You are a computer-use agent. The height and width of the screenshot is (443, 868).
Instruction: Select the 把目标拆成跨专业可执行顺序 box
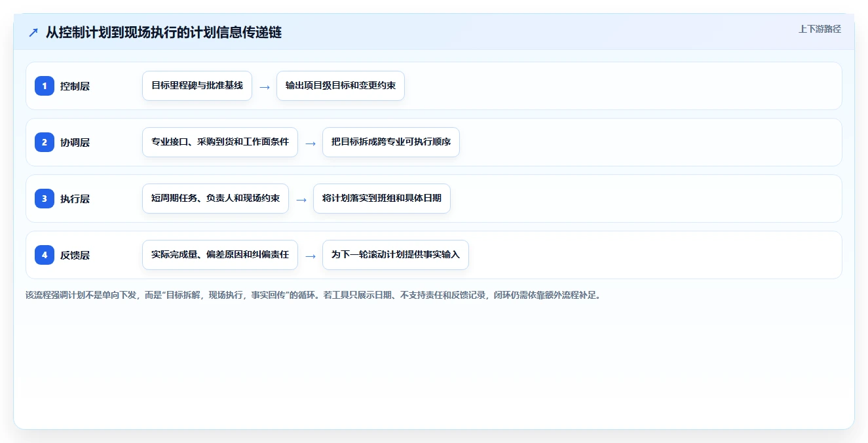pos(391,142)
